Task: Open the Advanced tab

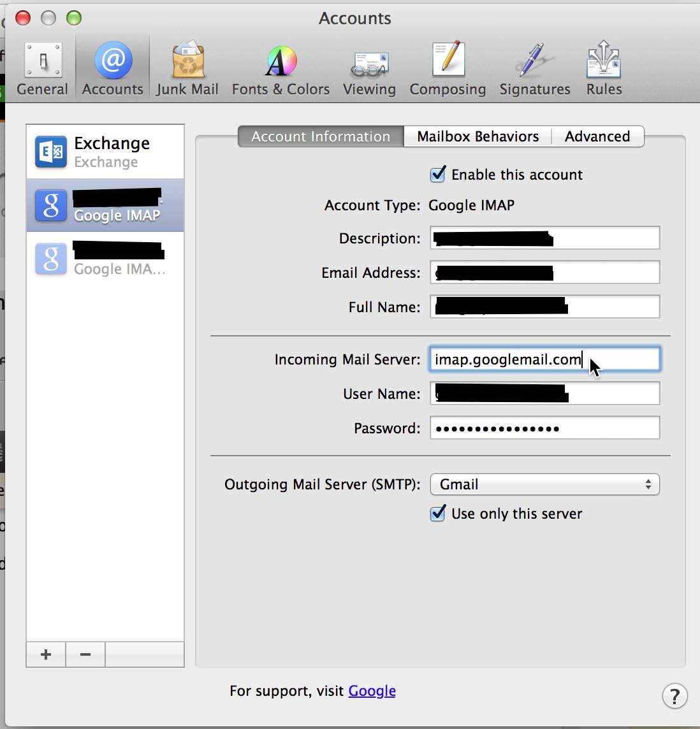Action: click(597, 136)
